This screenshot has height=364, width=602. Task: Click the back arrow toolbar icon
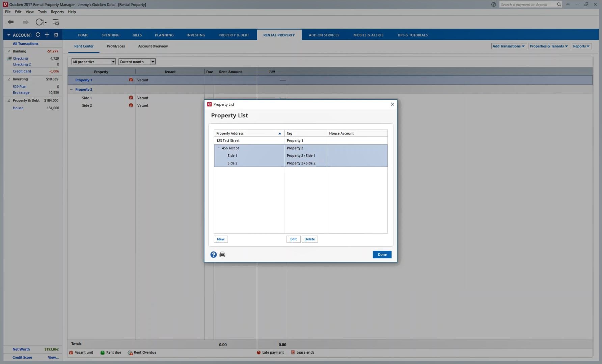tap(11, 22)
